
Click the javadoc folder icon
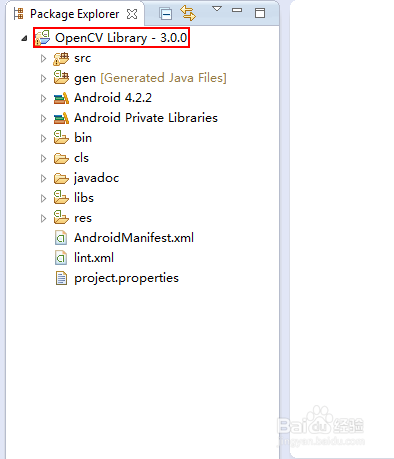(61, 178)
